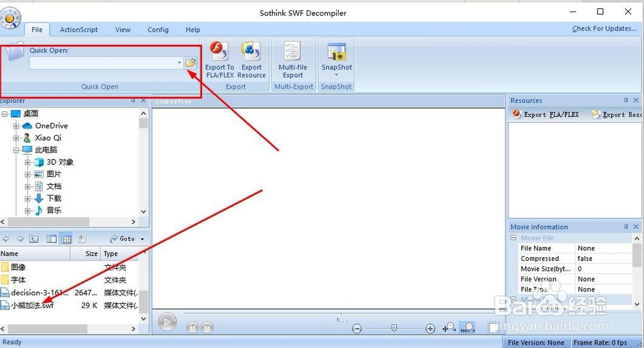Click the Goto button
The image size is (644, 348).
(x=122, y=239)
